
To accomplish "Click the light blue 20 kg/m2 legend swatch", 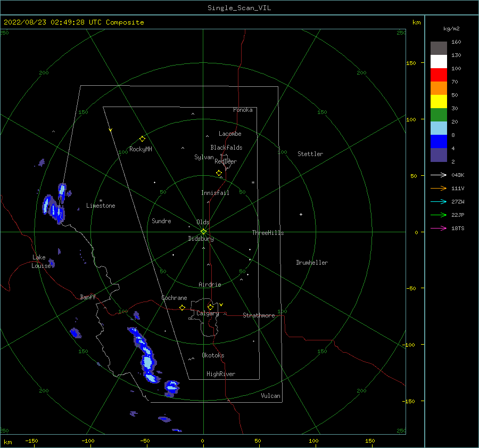I will pyautogui.click(x=439, y=128).
